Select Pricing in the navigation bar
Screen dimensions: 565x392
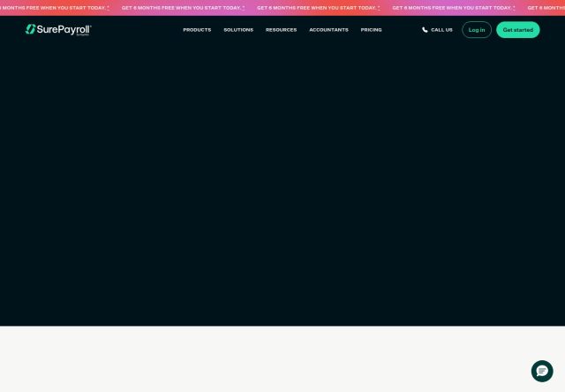point(371,30)
